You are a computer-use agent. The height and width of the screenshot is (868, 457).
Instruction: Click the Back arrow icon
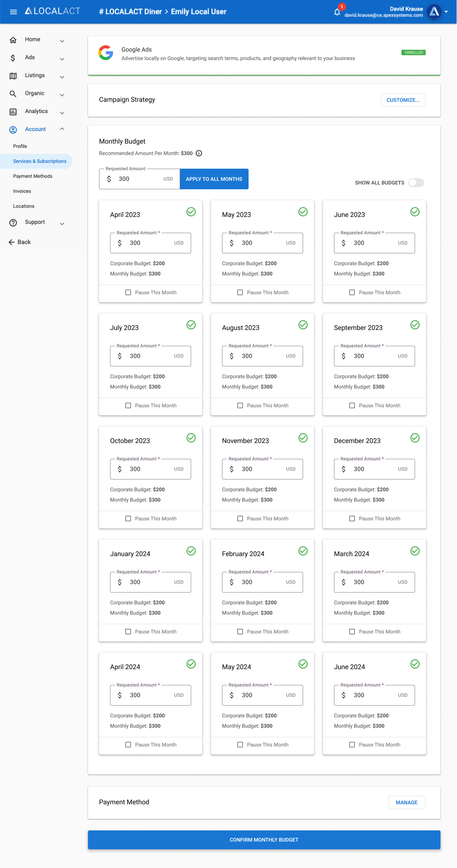point(11,242)
